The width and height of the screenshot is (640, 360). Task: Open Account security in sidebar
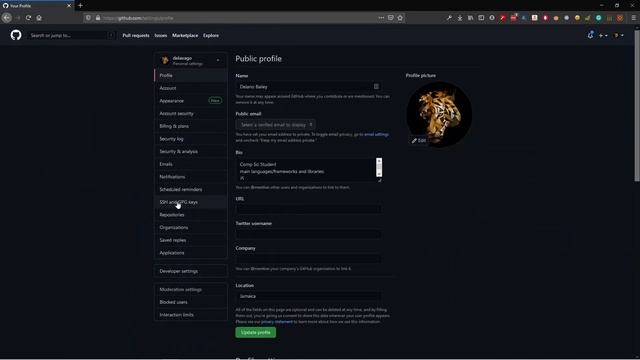click(x=191, y=113)
